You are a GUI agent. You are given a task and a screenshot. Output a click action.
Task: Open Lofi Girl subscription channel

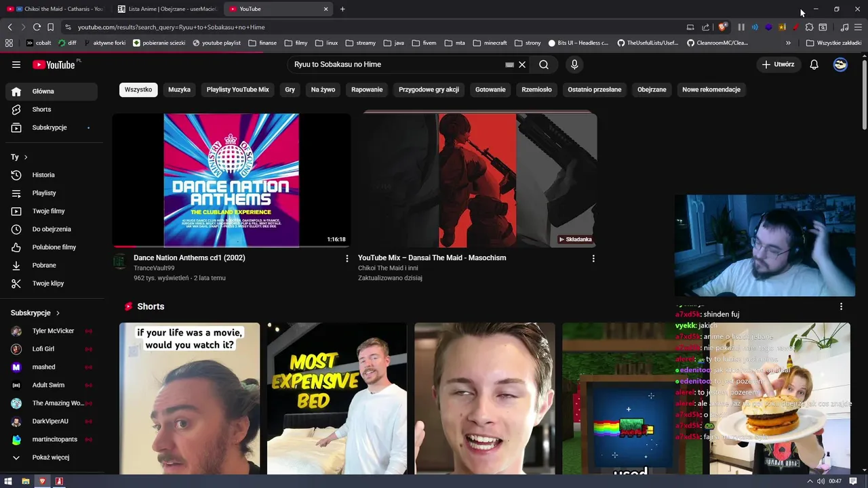(x=52, y=349)
